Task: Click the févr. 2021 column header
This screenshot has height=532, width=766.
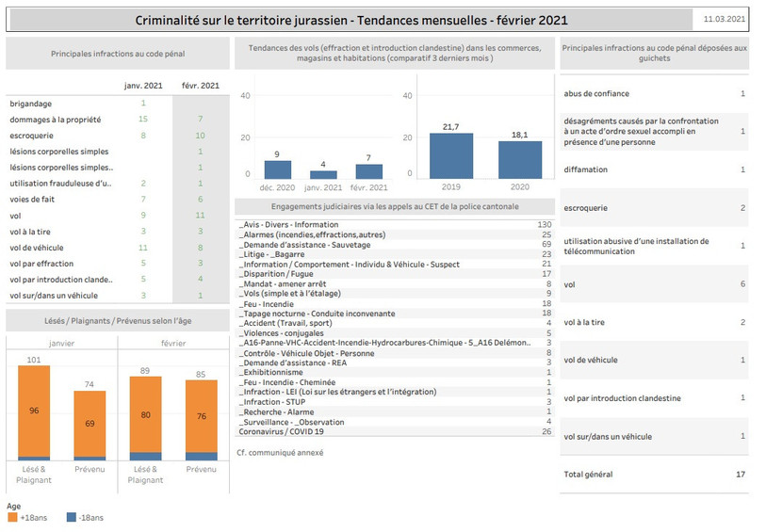Action: pyautogui.click(x=201, y=86)
